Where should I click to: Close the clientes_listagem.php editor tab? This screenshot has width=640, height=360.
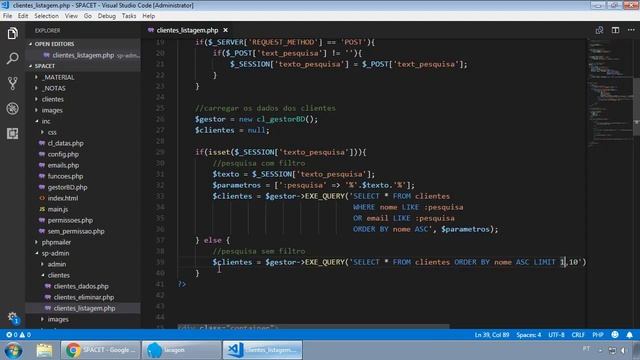click(225, 30)
